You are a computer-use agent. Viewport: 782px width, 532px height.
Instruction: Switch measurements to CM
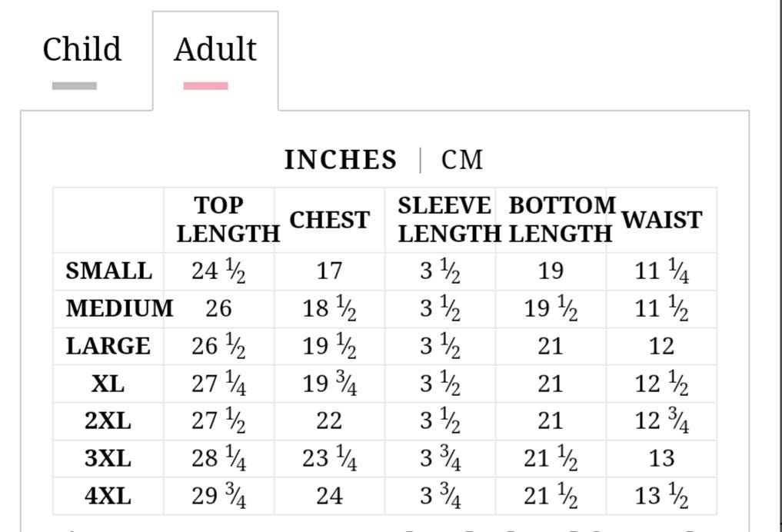[462, 160]
